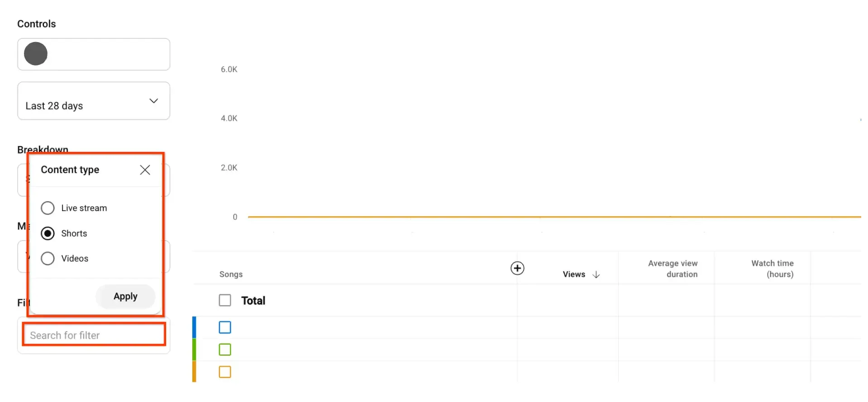
Task: Click the 4.0K axis label
Action: point(229,118)
